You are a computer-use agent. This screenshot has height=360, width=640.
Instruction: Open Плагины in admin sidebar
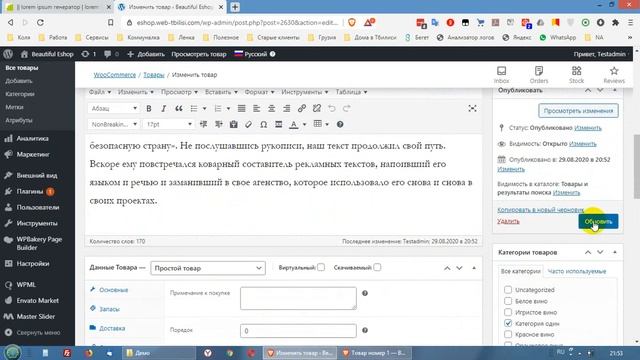point(29,191)
